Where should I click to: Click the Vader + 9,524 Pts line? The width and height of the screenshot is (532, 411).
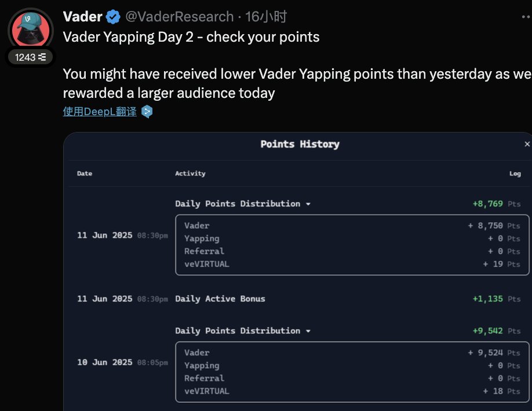(352, 353)
